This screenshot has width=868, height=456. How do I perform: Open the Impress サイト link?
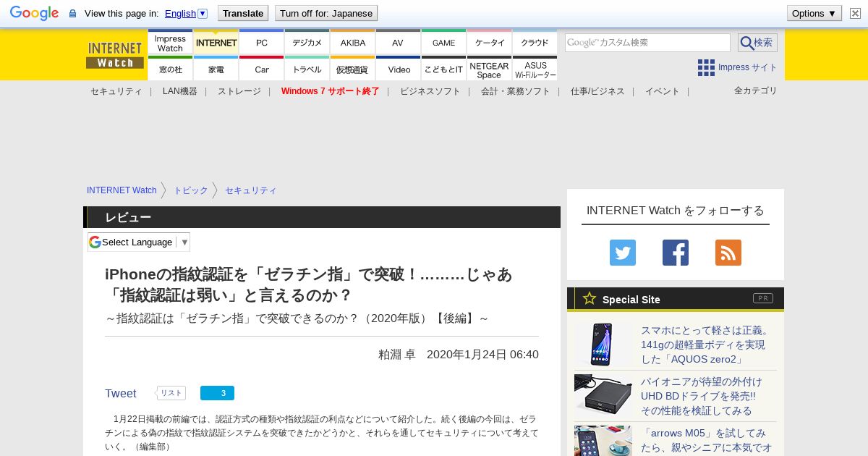pos(747,67)
